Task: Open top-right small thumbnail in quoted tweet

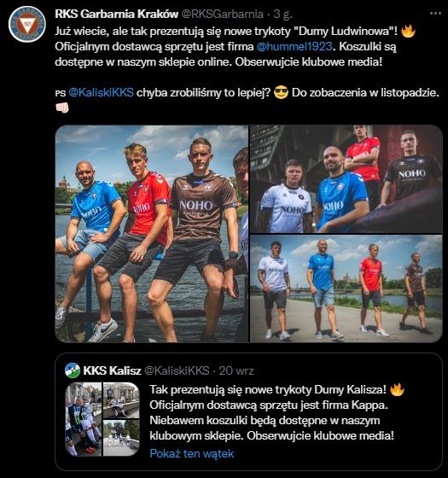Action: 121,400
